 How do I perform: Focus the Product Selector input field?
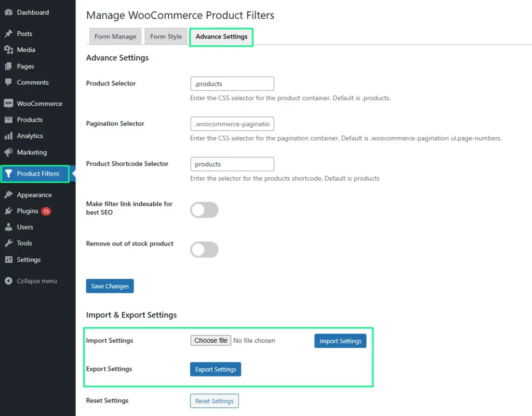coord(232,84)
